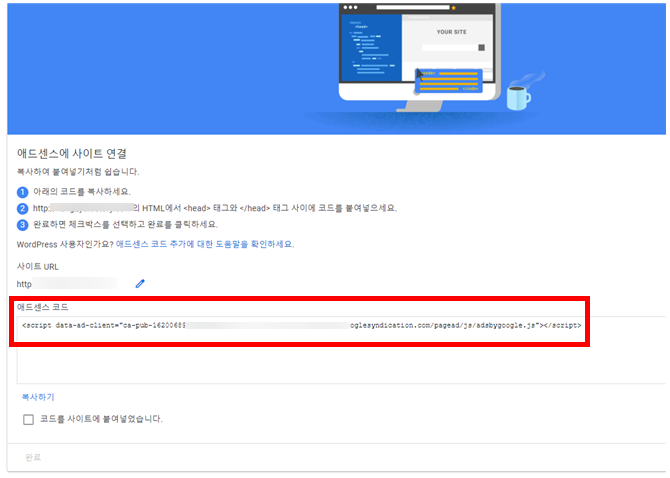Click the 복사하기 copy link
Screen dimensions: 670x478
(x=38, y=397)
